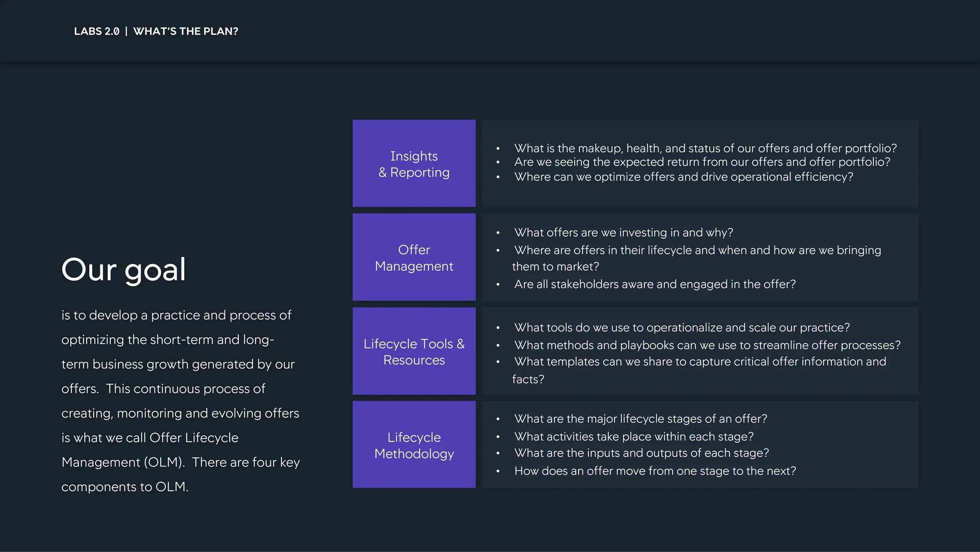The image size is (980, 552).
Task: Click the WHAT'S THE PLAN? header text
Action: tap(186, 31)
